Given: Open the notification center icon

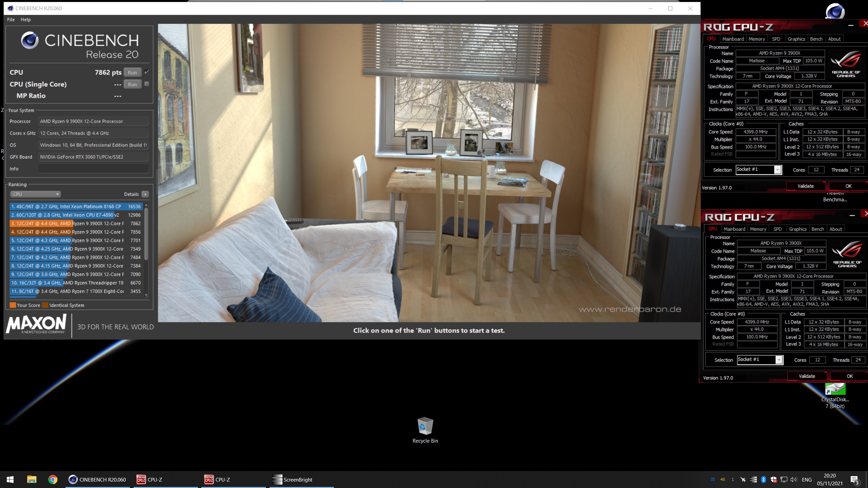Looking at the screenshot, I should [855, 480].
